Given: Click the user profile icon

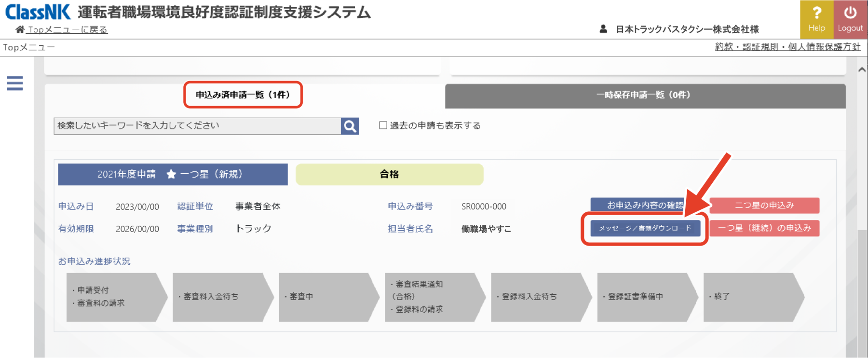Looking at the screenshot, I should coord(603,29).
